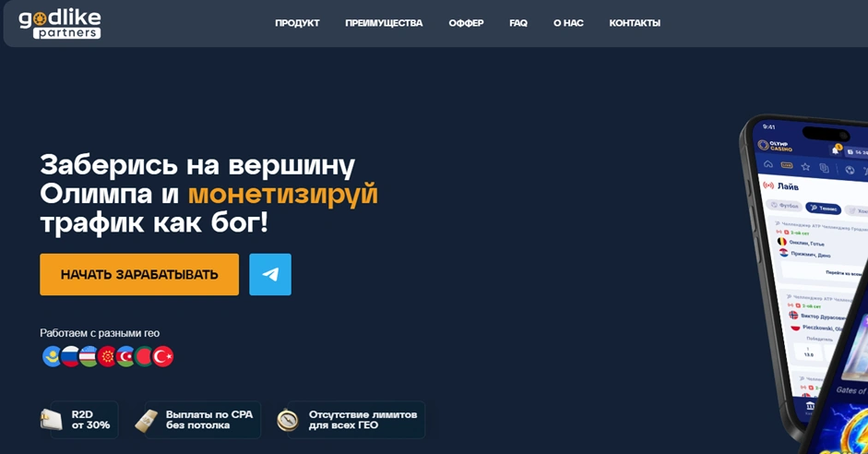The height and width of the screenshot is (454, 868).
Task: Click the Bangladesh flag icon
Action: 145,356
